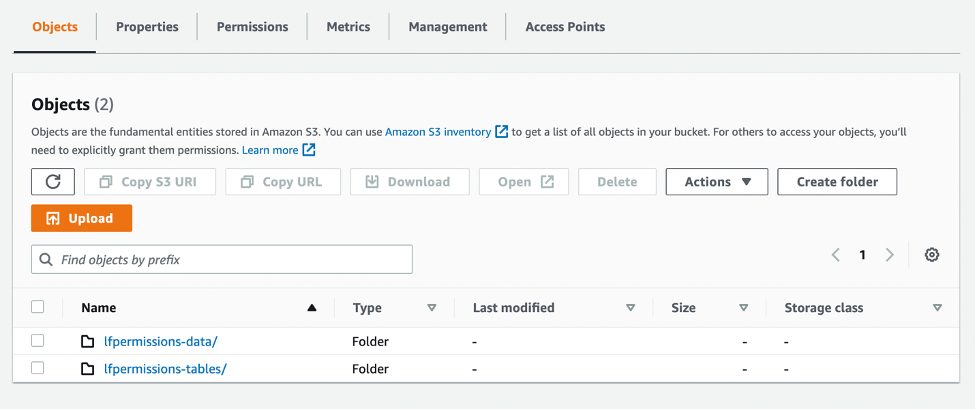Screen dimensions: 977x410
Task: Click the lfpermissions-tables folder icon
Action: [x=88, y=369]
